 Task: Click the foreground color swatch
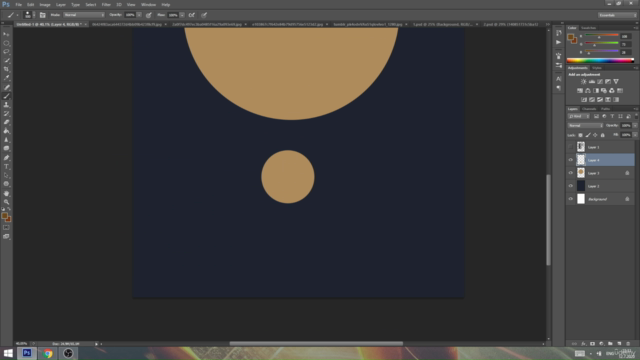click(4, 216)
